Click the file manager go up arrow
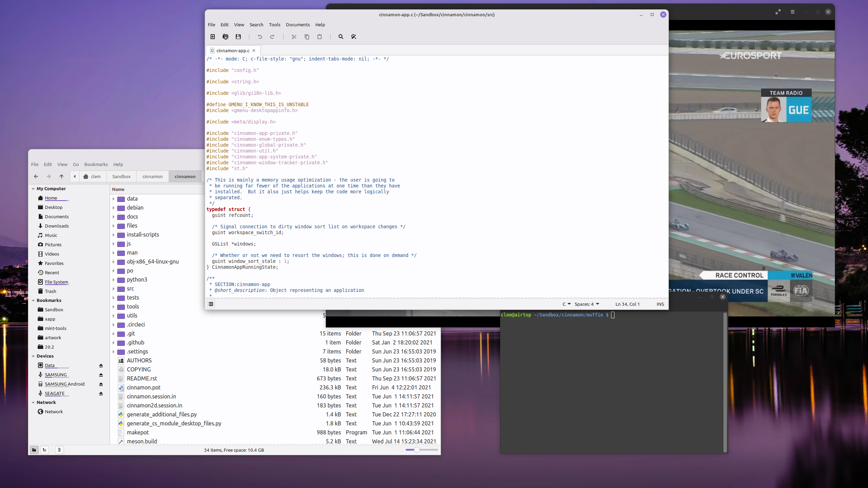 pos(62,176)
